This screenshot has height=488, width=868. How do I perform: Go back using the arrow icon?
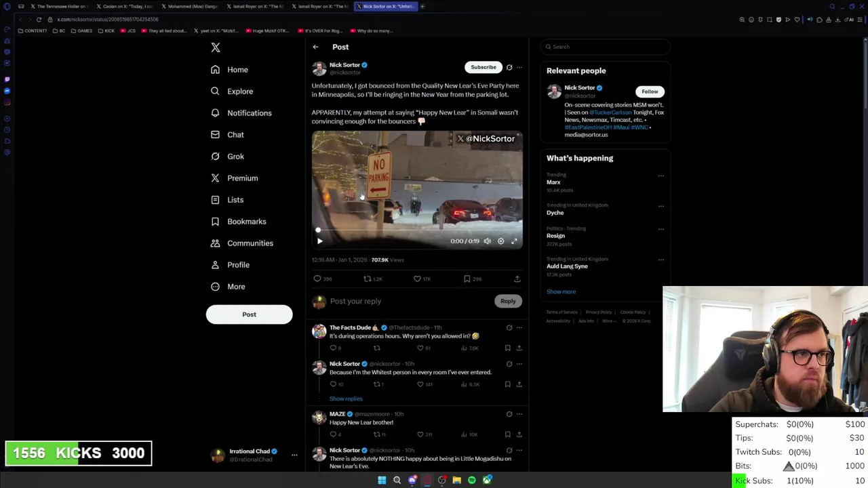(315, 47)
